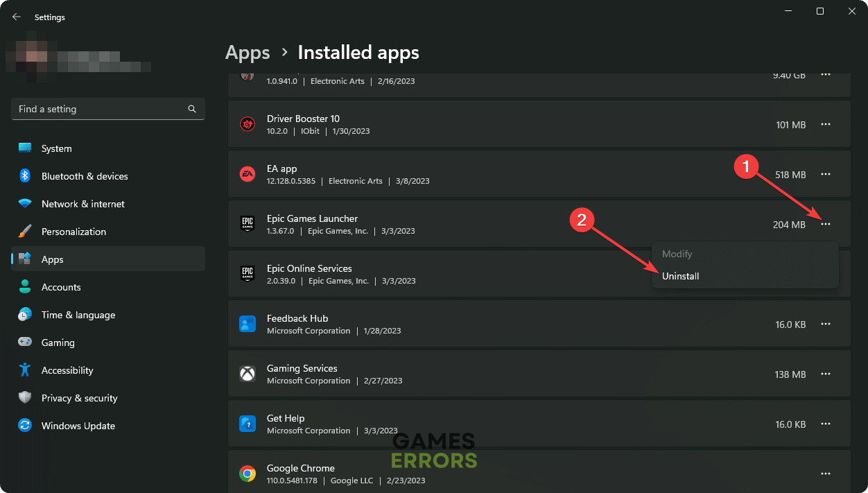Open more options for Driver Booster 10
Viewport: 868px width, 493px height.
point(825,124)
